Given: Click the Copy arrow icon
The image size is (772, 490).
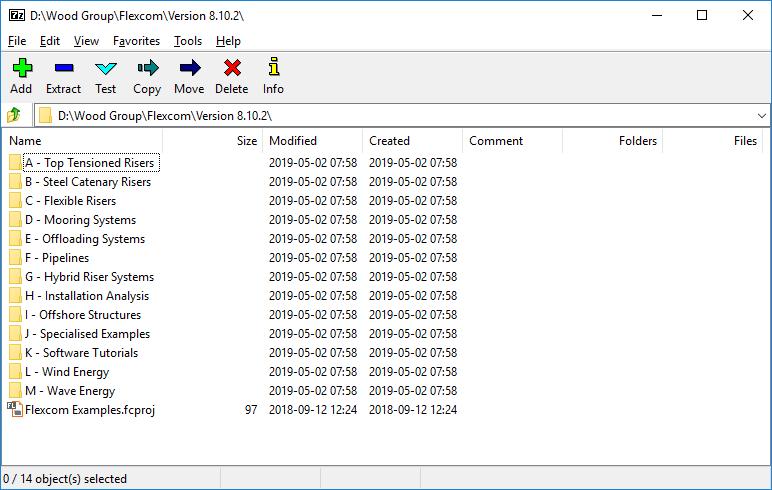Looking at the screenshot, I should [147, 69].
